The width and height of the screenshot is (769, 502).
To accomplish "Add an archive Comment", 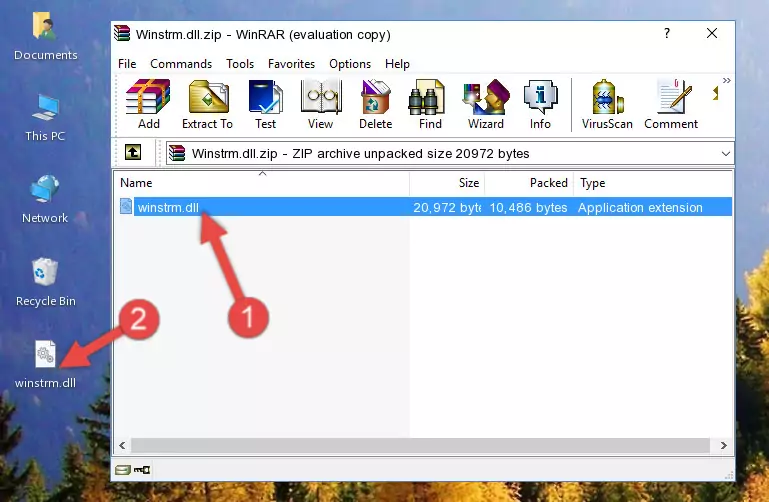I will (x=671, y=104).
